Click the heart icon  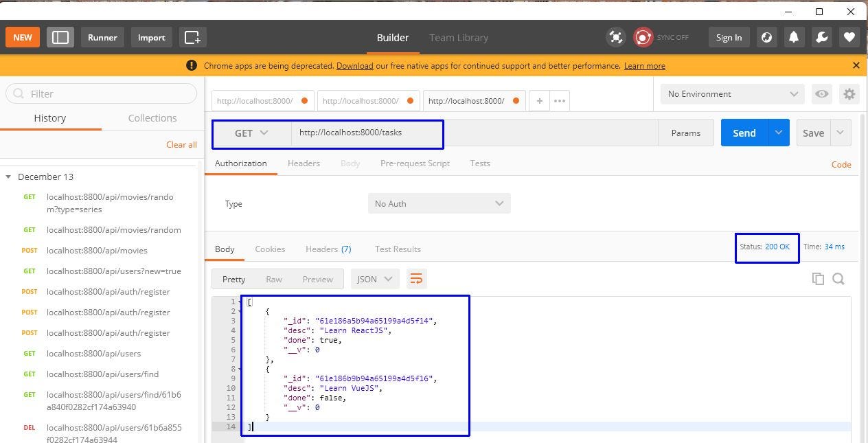tap(849, 37)
